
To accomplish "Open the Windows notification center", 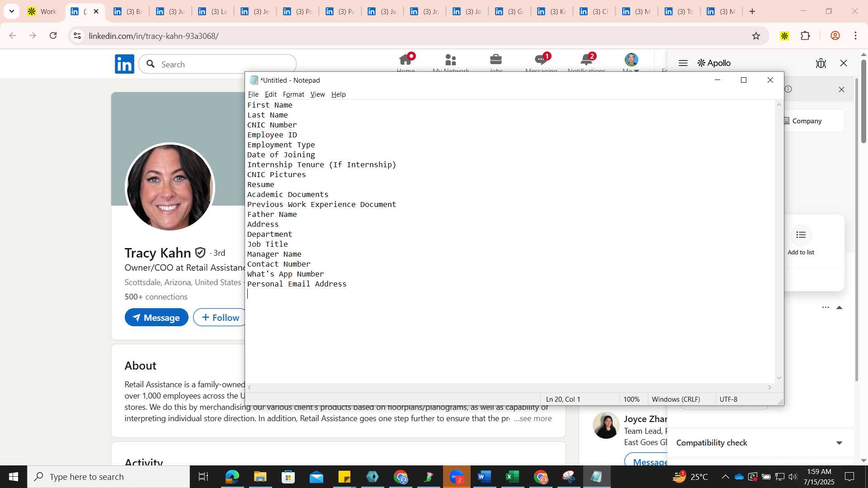I will coord(849,477).
